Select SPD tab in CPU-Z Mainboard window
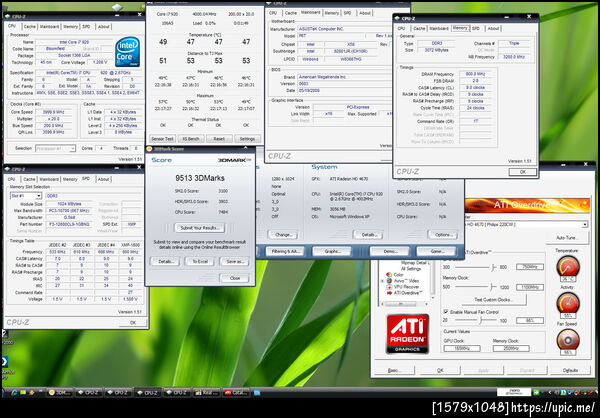The image size is (600, 418). (347, 13)
